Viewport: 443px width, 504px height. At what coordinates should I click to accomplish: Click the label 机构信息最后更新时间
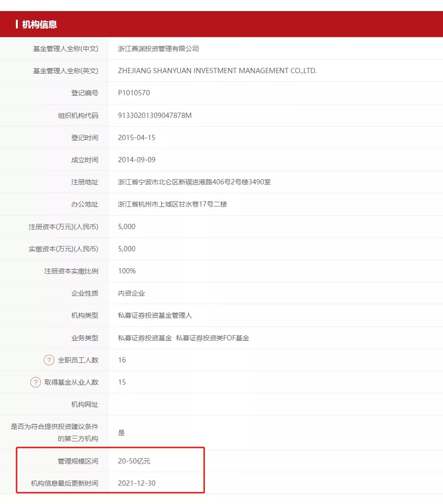tap(64, 483)
